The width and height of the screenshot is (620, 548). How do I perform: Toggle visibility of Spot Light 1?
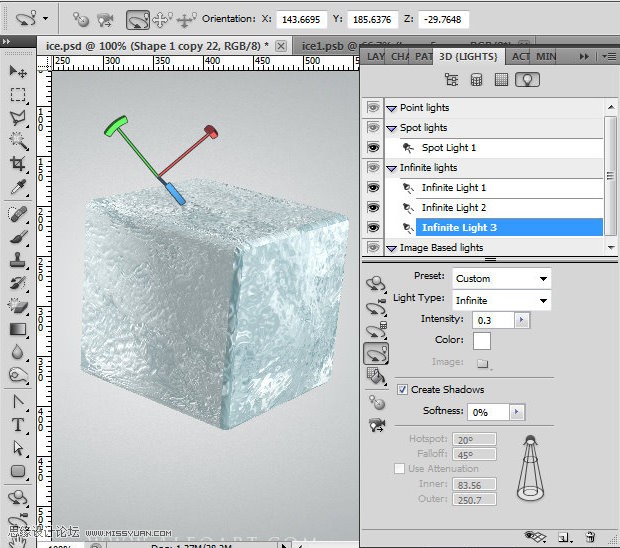[x=373, y=148]
